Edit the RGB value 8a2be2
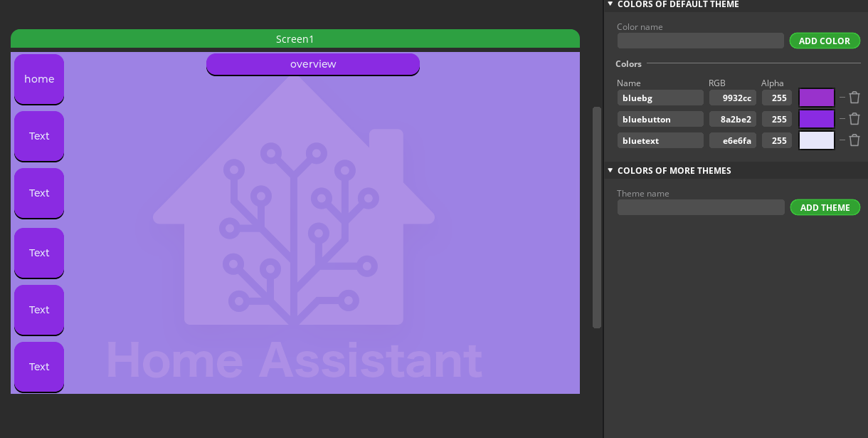 (x=733, y=119)
